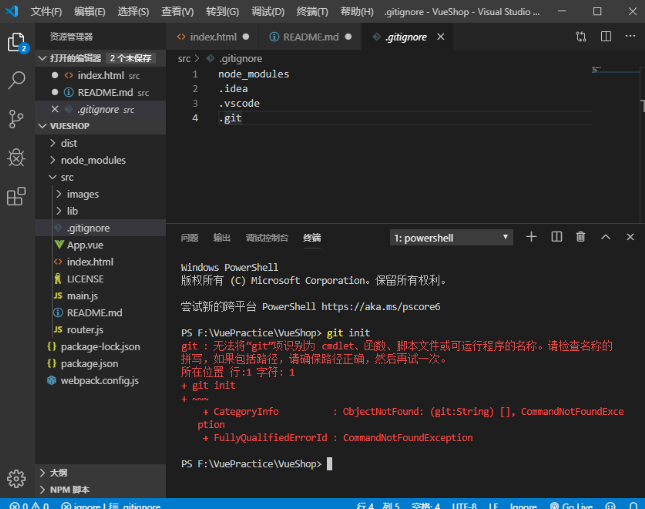Open the 选择(S) menu
This screenshot has width=645, height=509.
[133, 12]
